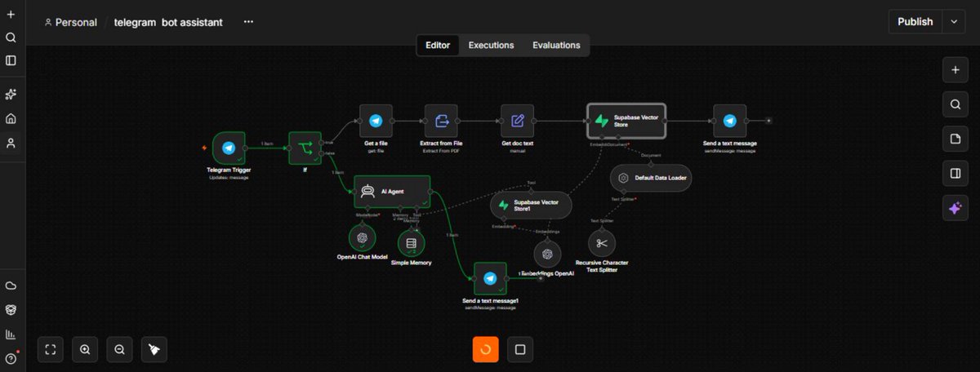Open search from the left sidebar
The height and width of the screenshot is (372, 980).
11,38
